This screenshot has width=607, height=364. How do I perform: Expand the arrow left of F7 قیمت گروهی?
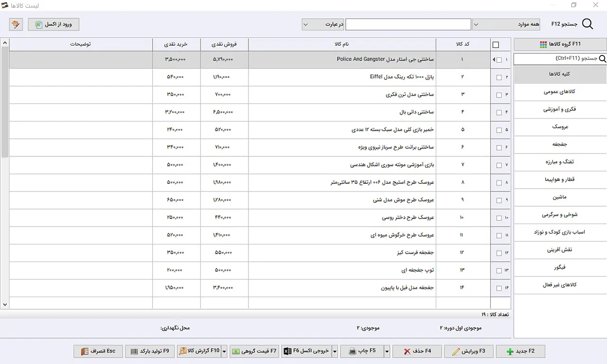(x=224, y=351)
